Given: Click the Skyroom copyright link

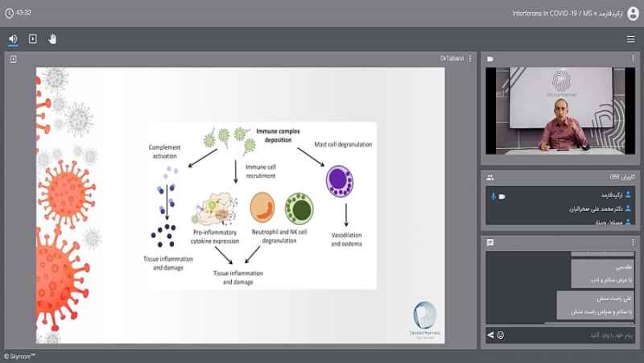Looking at the screenshot, I should point(19,357).
